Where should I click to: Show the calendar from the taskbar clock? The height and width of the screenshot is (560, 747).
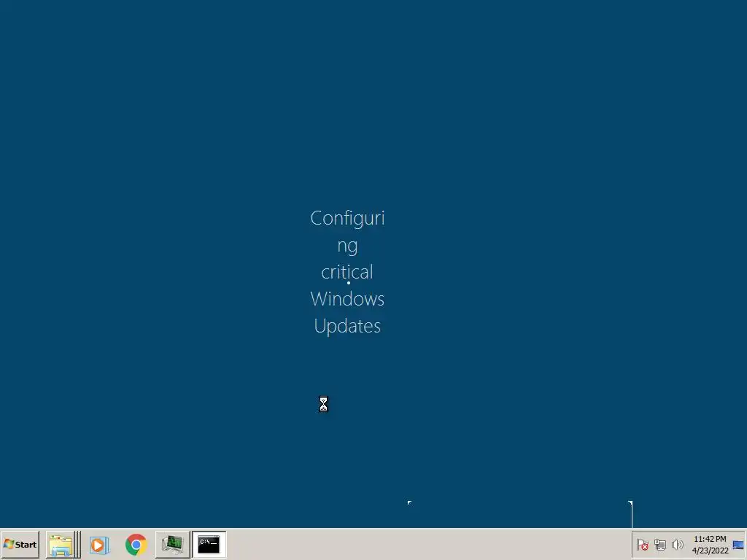[x=710, y=545]
